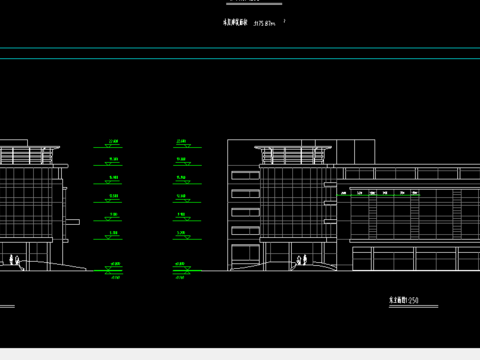
Task: Click the top elevation marker in the left column
Action: (108, 144)
